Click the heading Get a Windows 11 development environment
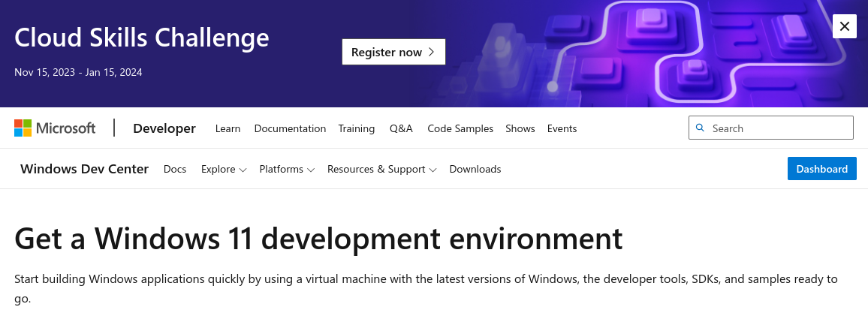This screenshot has width=868, height=319. pos(318,239)
